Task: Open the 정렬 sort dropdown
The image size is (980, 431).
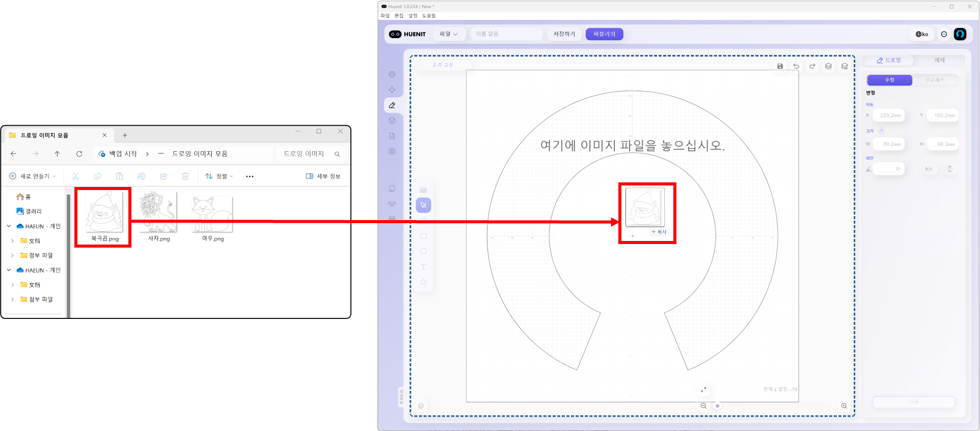Action: pyautogui.click(x=219, y=176)
